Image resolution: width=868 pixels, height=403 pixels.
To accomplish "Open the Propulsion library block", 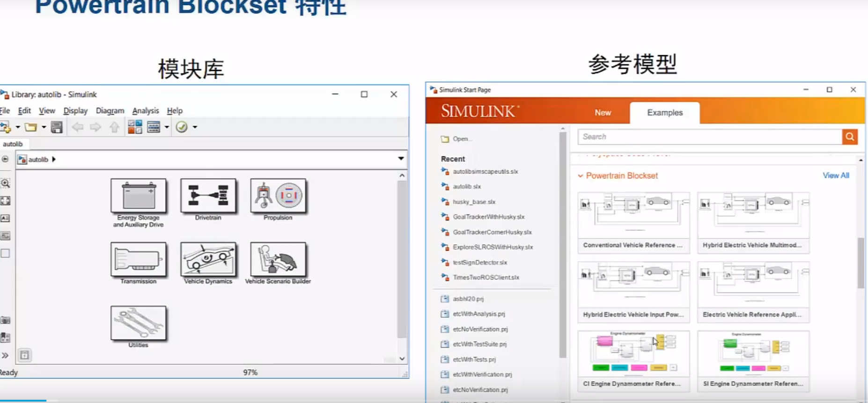I will [278, 196].
